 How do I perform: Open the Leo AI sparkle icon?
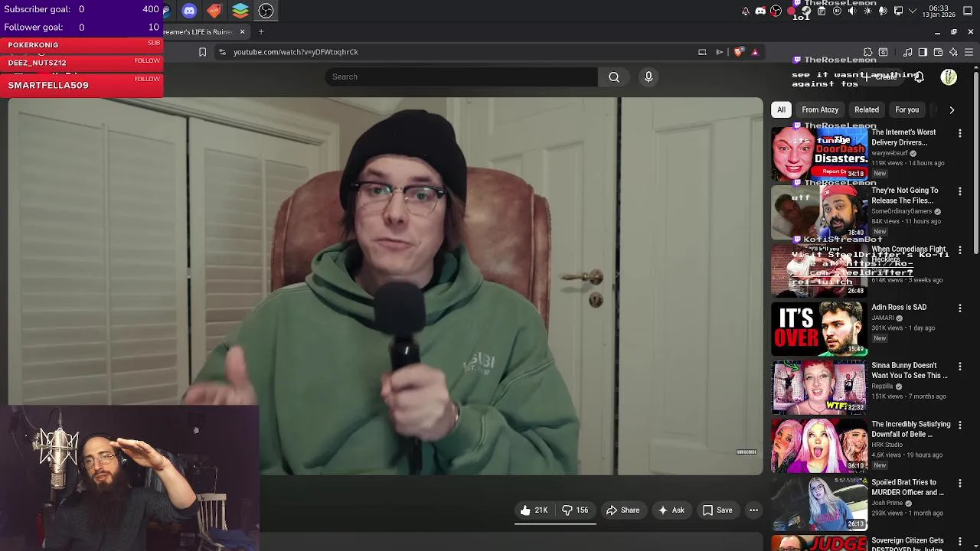pyautogui.click(x=953, y=52)
